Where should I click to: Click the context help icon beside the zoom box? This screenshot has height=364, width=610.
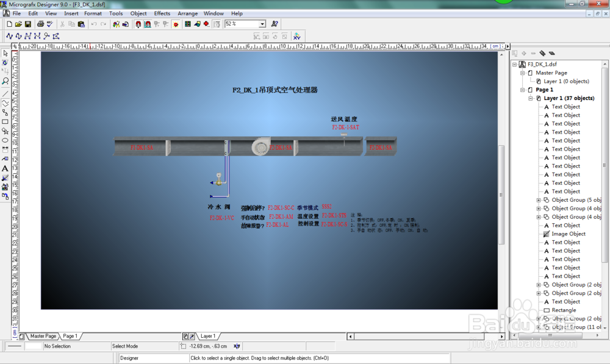[274, 24]
